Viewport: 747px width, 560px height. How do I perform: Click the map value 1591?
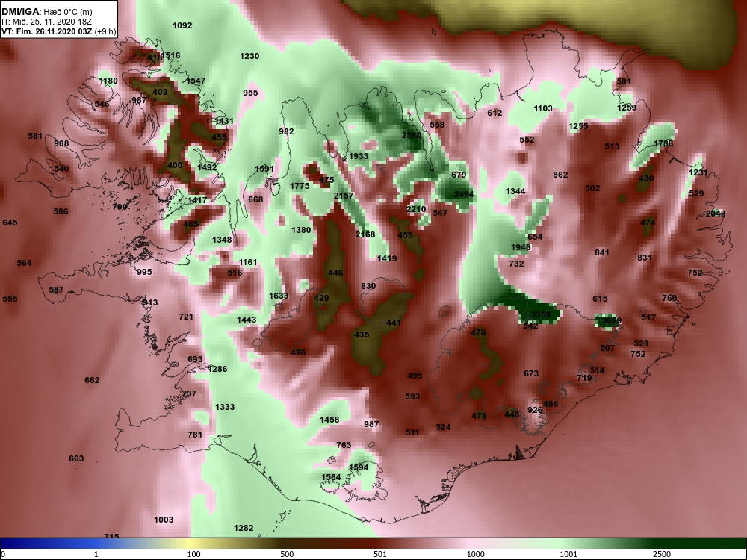pyautogui.click(x=264, y=169)
